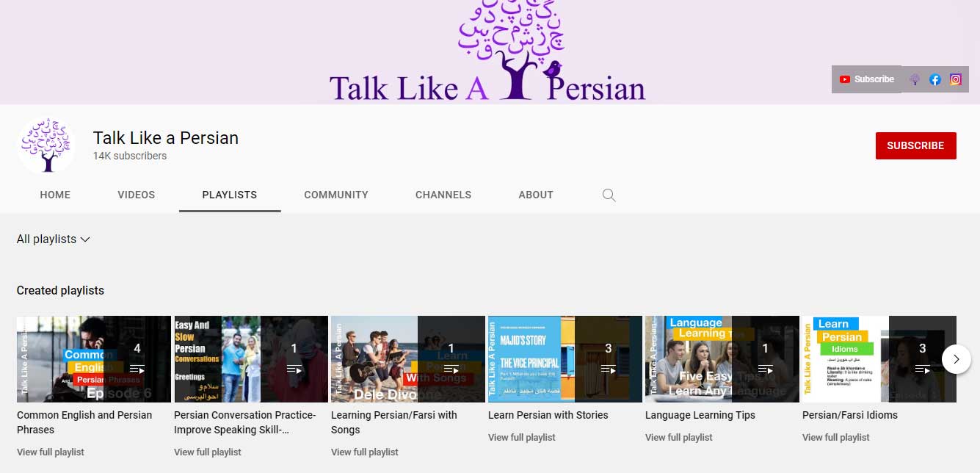Click playlist queue icon on Language Learning Tips
This screenshot has width=980, height=473.
pyautogui.click(x=766, y=369)
